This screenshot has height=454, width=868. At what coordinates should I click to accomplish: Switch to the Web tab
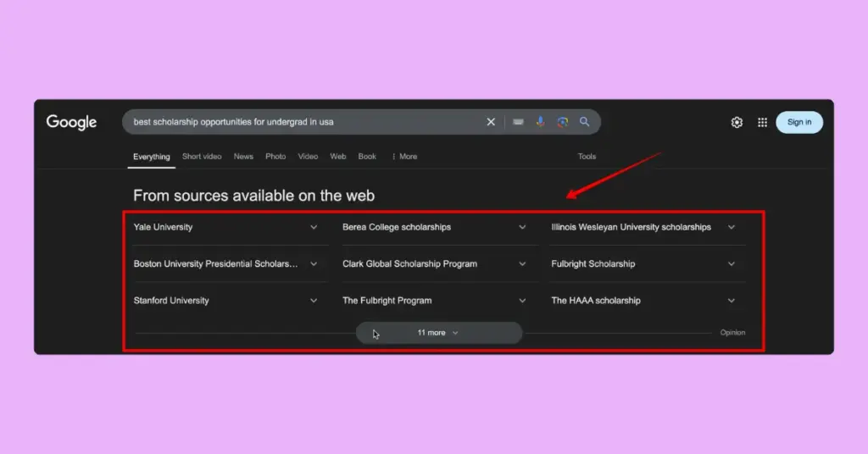click(337, 157)
